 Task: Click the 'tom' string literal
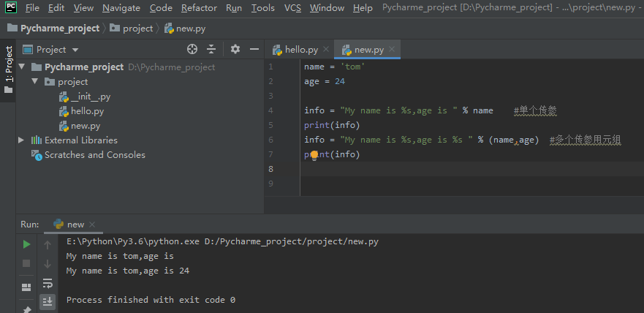[x=353, y=67]
